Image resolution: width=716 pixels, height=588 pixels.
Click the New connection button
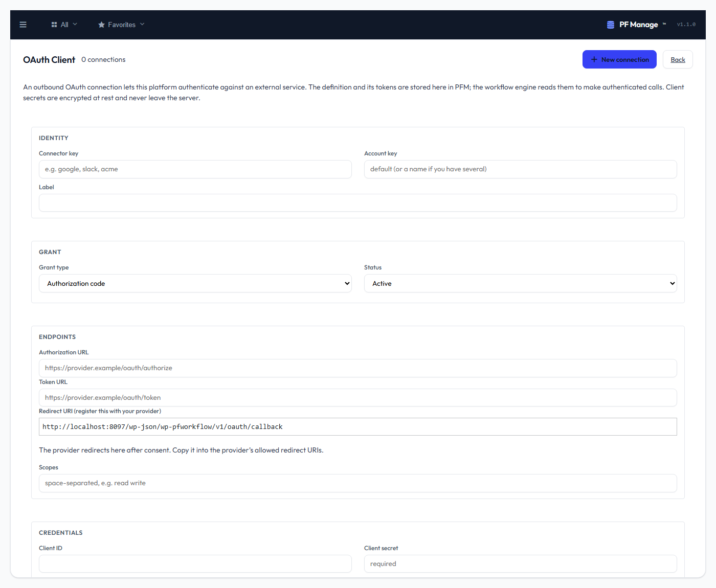point(619,59)
